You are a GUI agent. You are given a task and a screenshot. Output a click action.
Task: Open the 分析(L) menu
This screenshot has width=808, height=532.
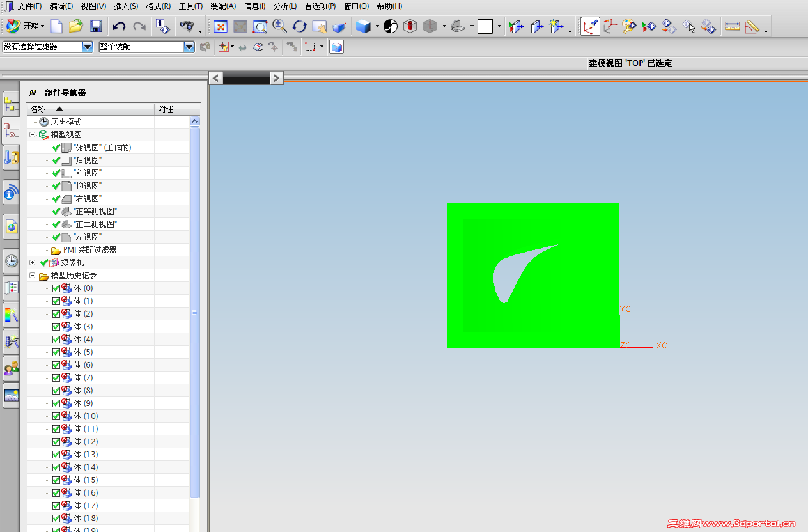[284, 6]
